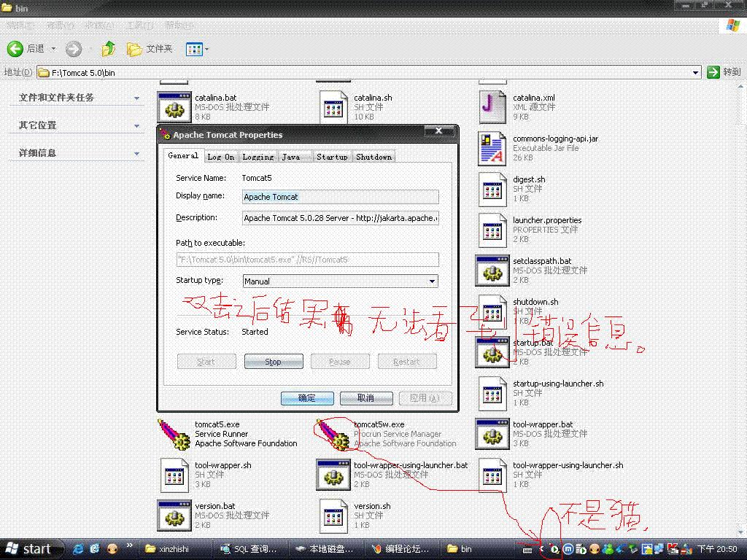Switch to the Log On tab
The image size is (747, 560).
click(220, 157)
